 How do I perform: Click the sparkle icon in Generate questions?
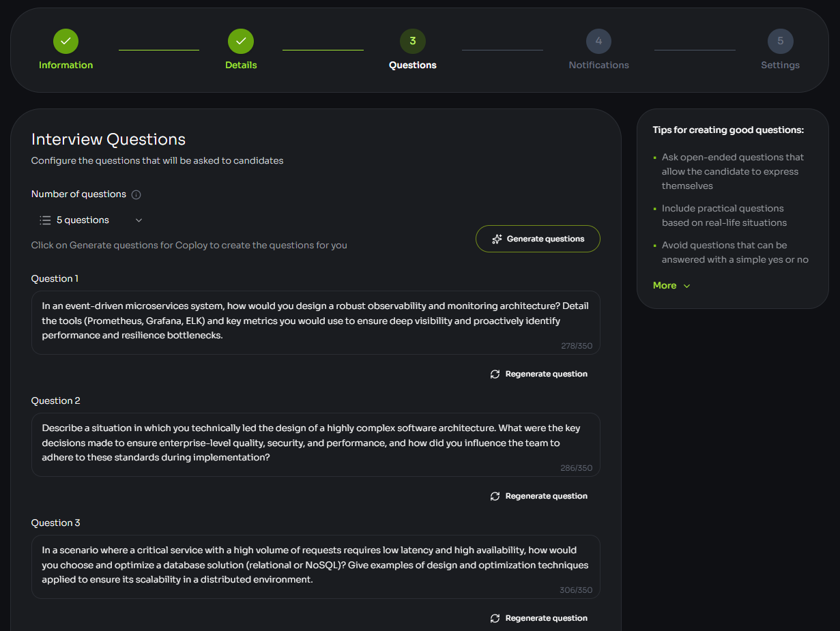click(497, 239)
